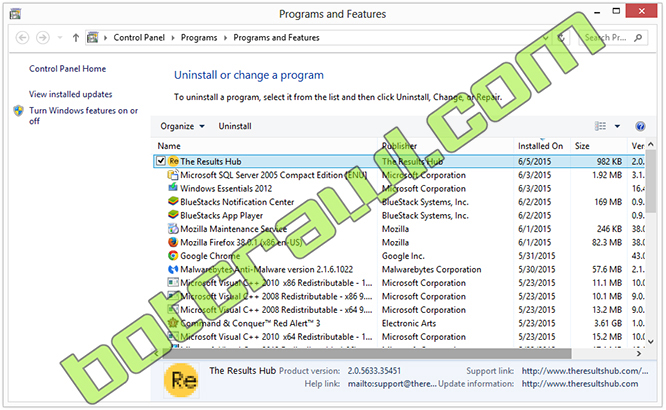Select the Command & Conquer Red Alert 3 icon

pos(172,323)
